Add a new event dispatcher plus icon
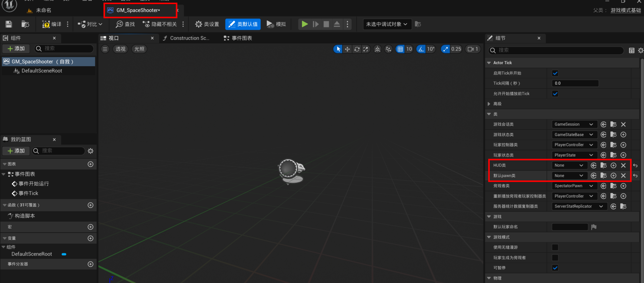Image resolution: width=644 pixels, height=283 pixels. tap(90, 264)
